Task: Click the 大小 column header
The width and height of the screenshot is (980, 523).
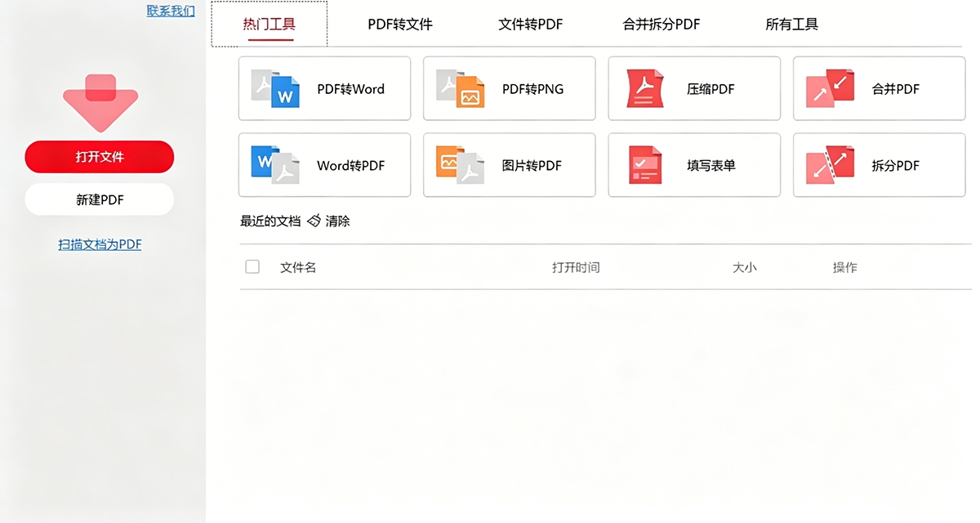Action: tap(745, 267)
